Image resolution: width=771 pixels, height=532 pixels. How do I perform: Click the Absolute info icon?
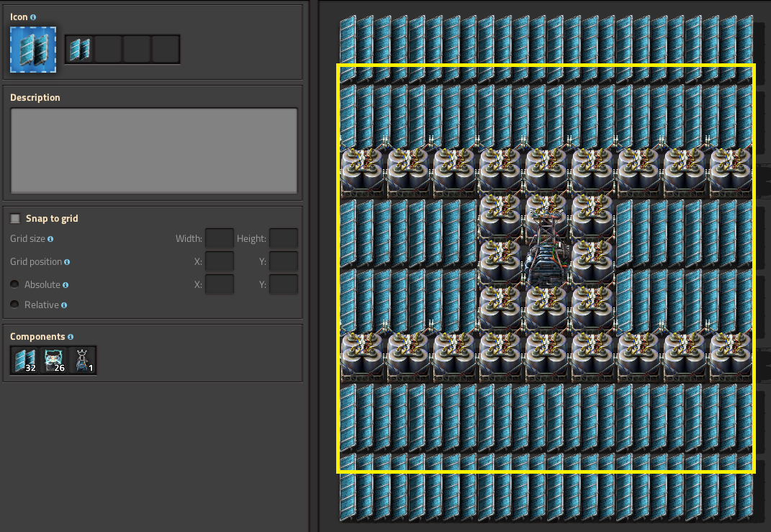click(x=66, y=285)
